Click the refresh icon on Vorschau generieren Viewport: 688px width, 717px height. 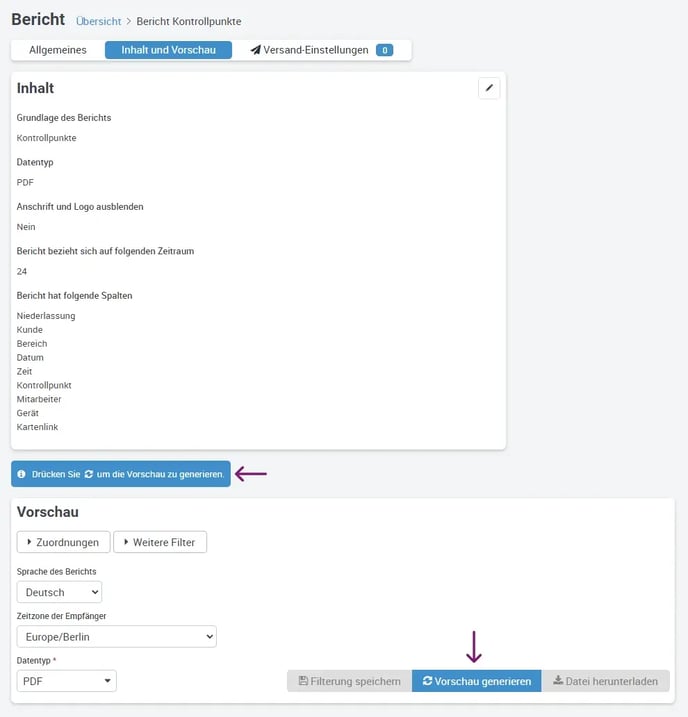tap(427, 681)
